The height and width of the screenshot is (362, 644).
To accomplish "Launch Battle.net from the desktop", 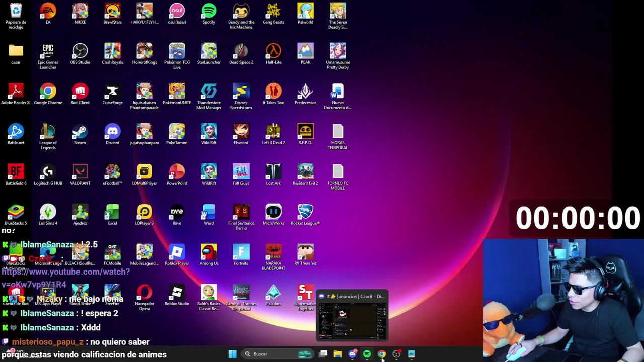I will (x=16, y=134).
